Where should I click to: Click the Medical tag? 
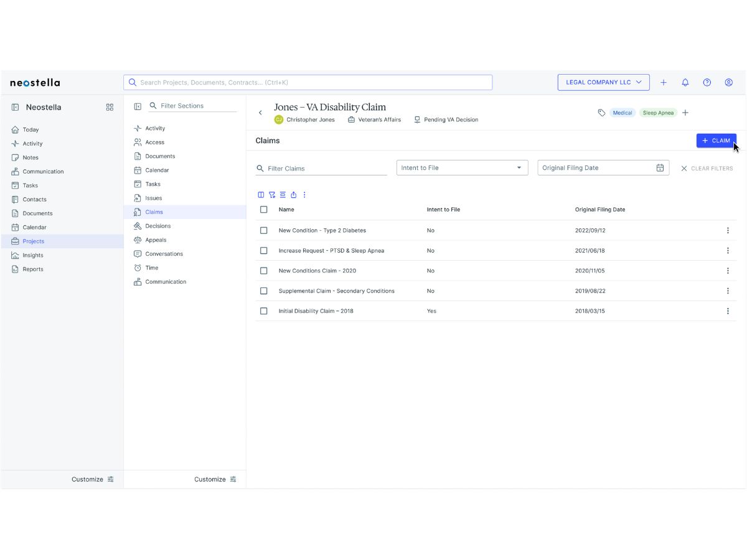(622, 113)
